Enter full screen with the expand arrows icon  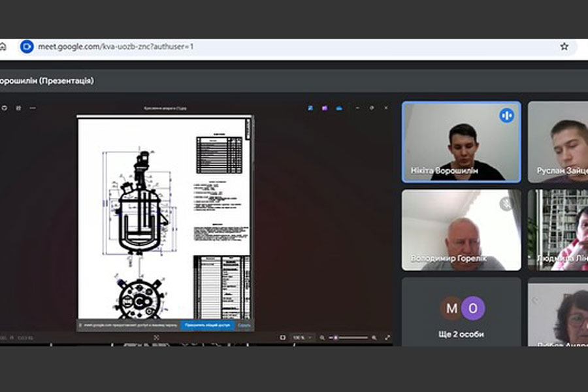(387, 338)
